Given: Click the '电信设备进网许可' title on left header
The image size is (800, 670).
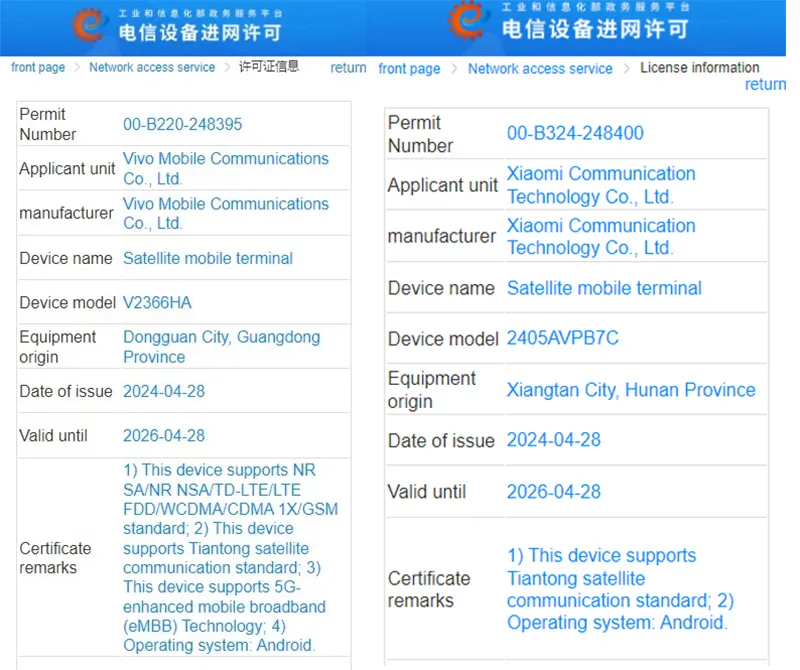Looking at the screenshot, I should click(x=200, y=32).
